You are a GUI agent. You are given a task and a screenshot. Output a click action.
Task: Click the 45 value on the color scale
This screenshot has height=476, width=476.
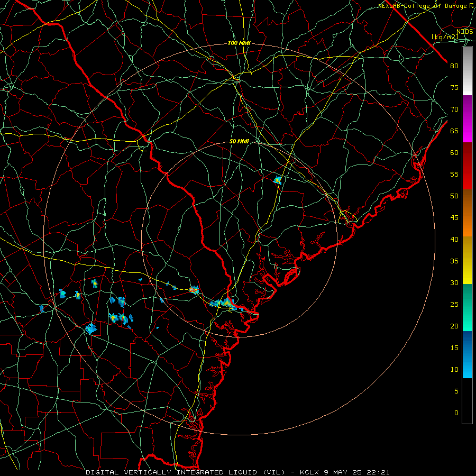[454, 218]
